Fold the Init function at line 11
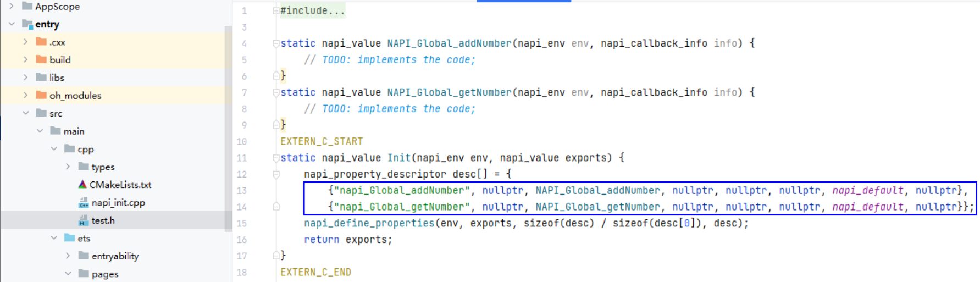The width and height of the screenshot is (980, 282). (276, 158)
